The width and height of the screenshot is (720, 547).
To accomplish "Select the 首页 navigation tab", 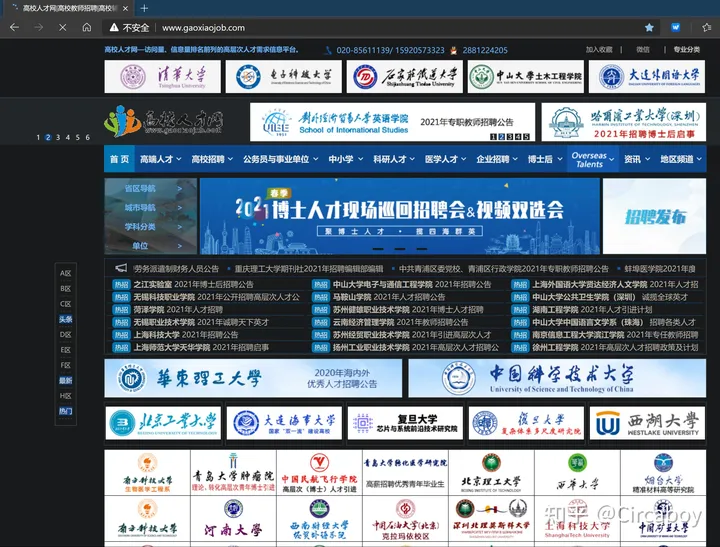I will point(119,159).
